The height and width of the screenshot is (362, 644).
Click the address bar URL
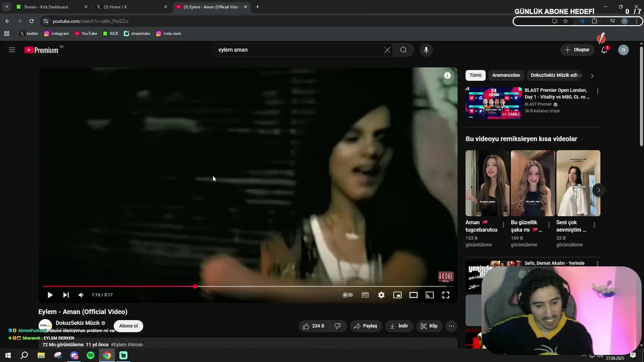[x=91, y=21]
